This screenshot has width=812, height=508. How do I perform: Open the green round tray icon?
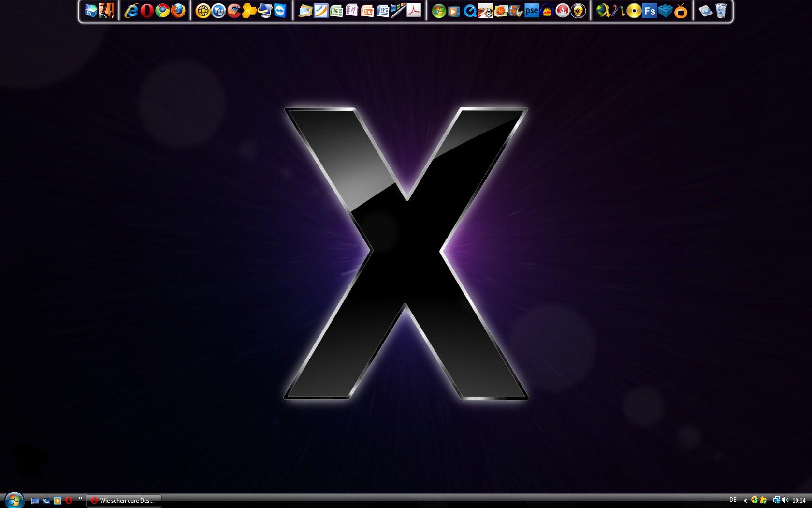[x=754, y=501]
